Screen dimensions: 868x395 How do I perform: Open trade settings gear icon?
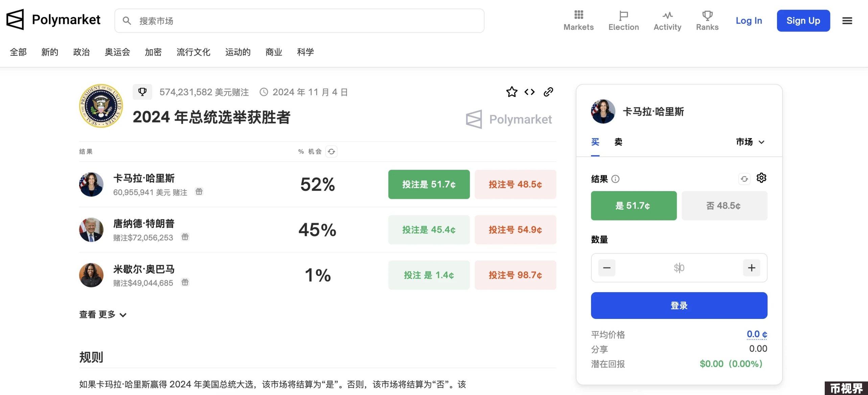coord(761,178)
